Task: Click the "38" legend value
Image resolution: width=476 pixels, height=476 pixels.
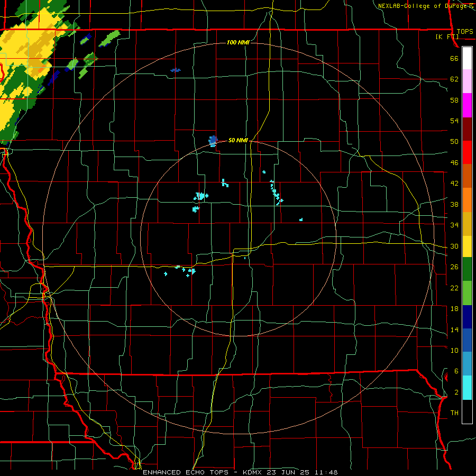Action: [454, 204]
